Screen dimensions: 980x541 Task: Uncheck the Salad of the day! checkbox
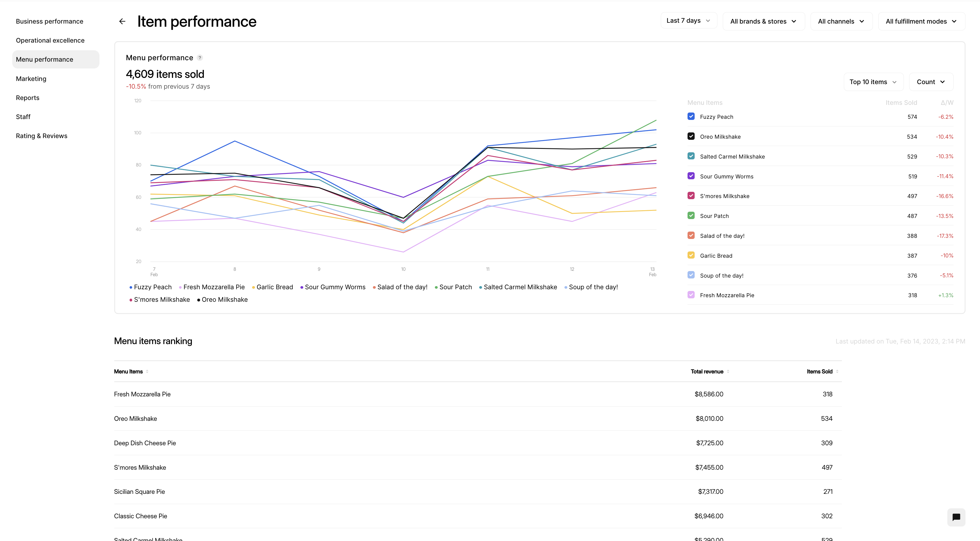[691, 236]
